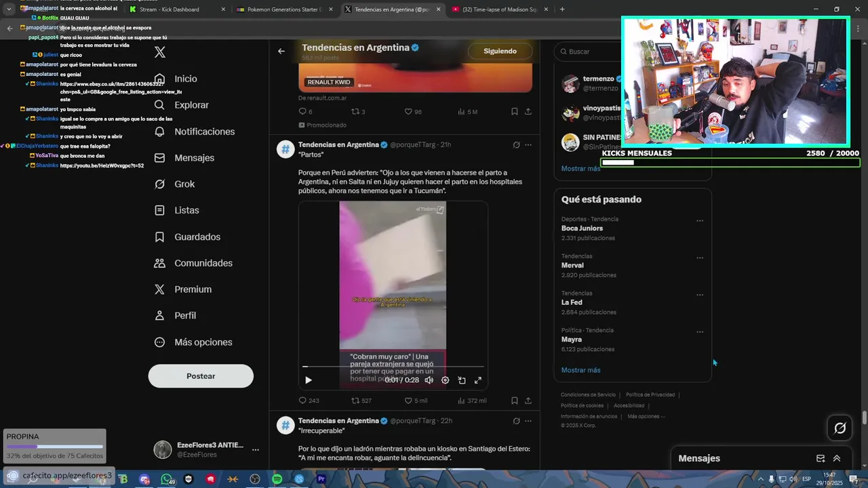Share the Renault promoted post
This screenshot has width=868, height=488.
click(x=528, y=112)
